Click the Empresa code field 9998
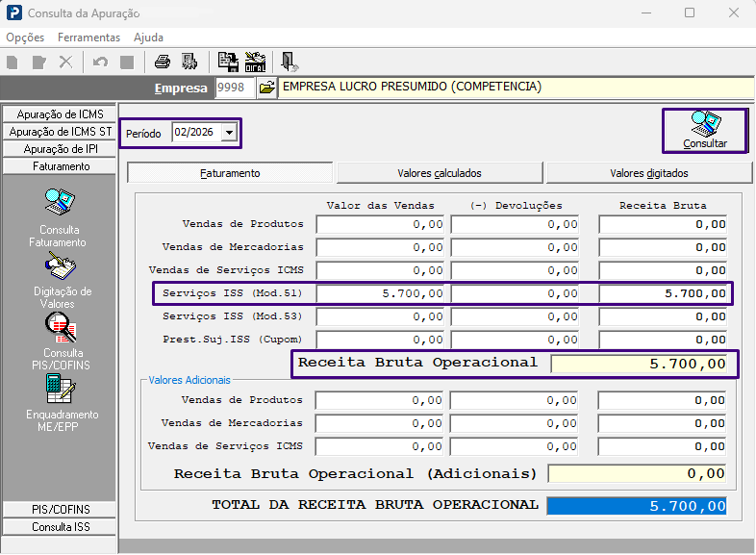This screenshot has width=756, height=555. [x=235, y=88]
